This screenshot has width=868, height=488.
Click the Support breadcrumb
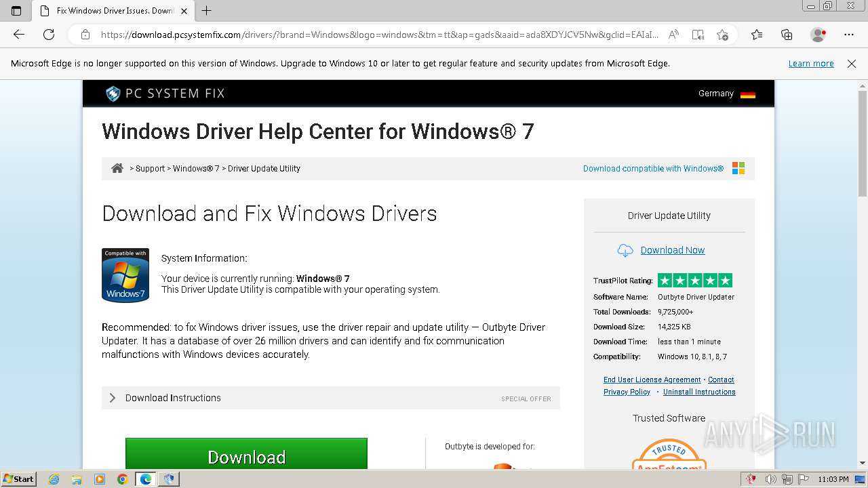click(150, 169)
